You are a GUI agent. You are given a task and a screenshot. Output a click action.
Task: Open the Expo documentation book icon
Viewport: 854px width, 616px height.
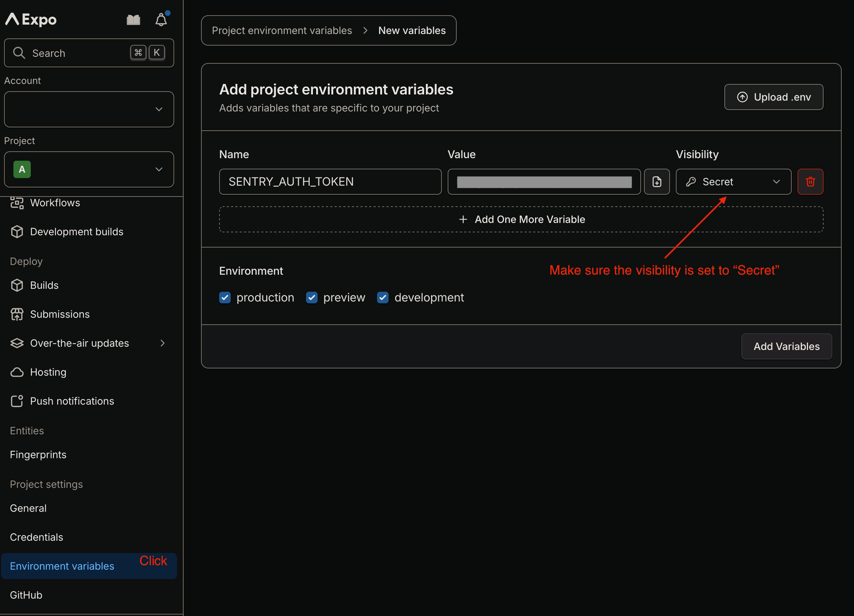[133, 20]
